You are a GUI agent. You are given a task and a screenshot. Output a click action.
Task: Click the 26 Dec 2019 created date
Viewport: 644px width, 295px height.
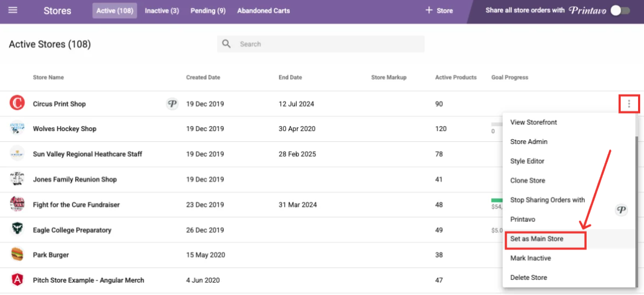(205, 230)
